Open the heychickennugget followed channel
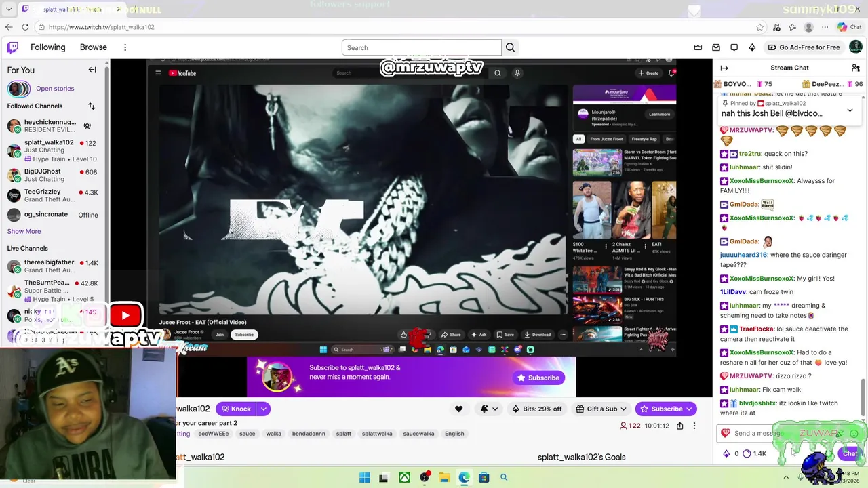This screenshot has width=868, height=488. tap(53, 125)
